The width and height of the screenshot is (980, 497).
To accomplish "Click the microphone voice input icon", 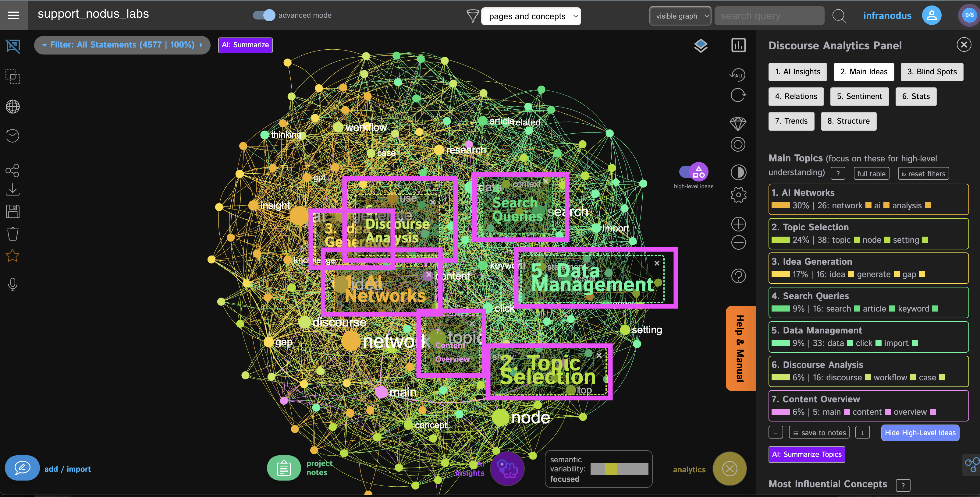I will click(12, 284).
